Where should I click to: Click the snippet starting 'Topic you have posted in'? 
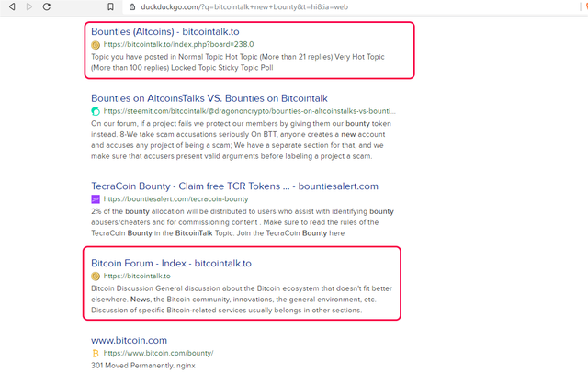[238, 62]
